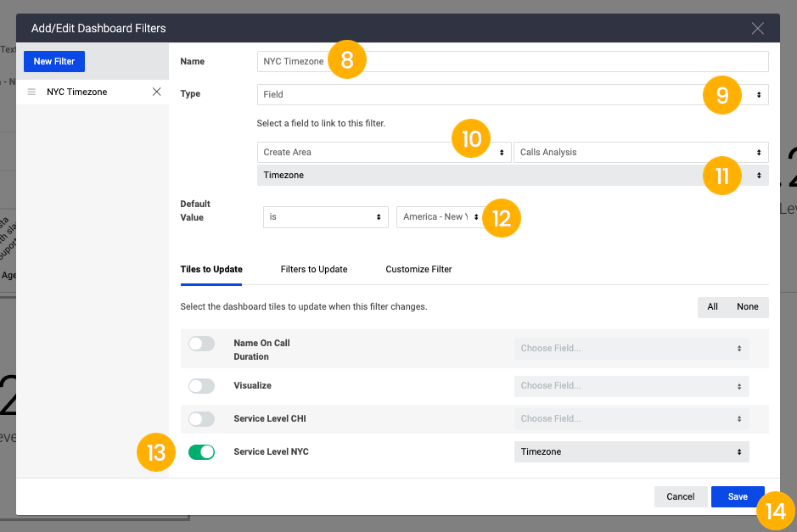Image resolution: width=797 pixels, height=532 pixels.
Task: Open the Create Area dropdown
Action: (x=384, y=153)
